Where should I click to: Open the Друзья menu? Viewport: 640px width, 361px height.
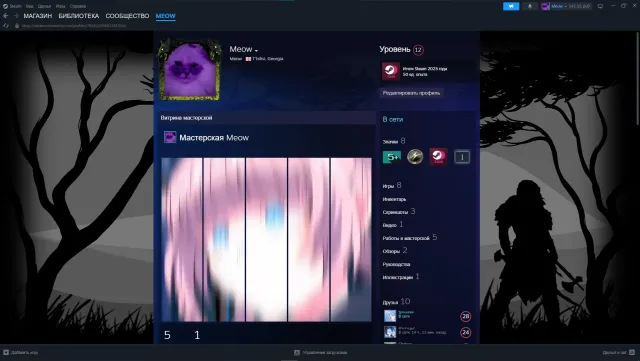tap(44, 6)
